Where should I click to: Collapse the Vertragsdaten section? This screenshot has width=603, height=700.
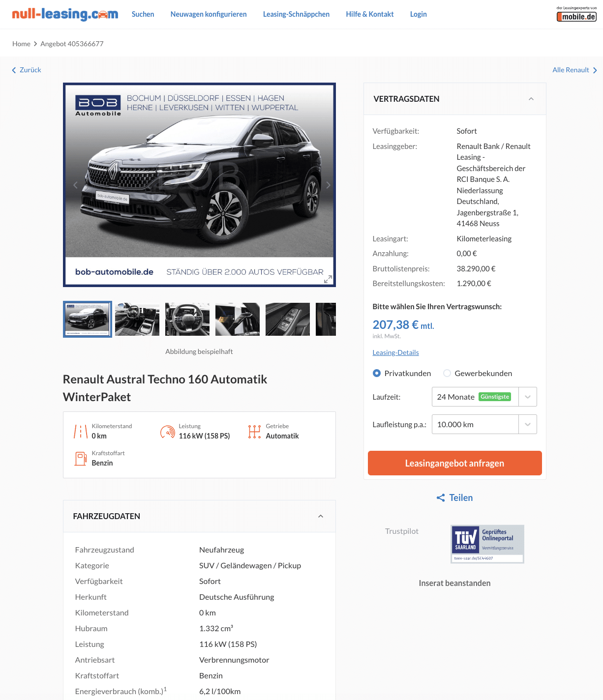coord(531,99)
